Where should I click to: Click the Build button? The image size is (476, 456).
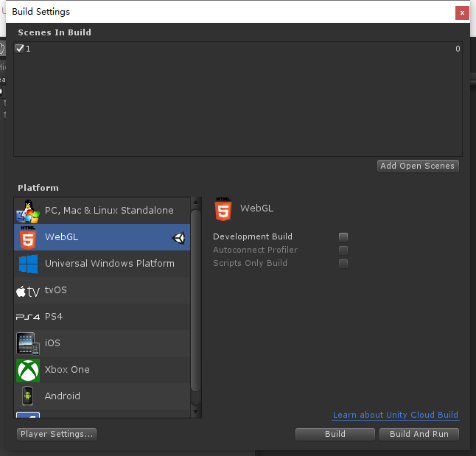pyautogui.click(x=335, y=434)
